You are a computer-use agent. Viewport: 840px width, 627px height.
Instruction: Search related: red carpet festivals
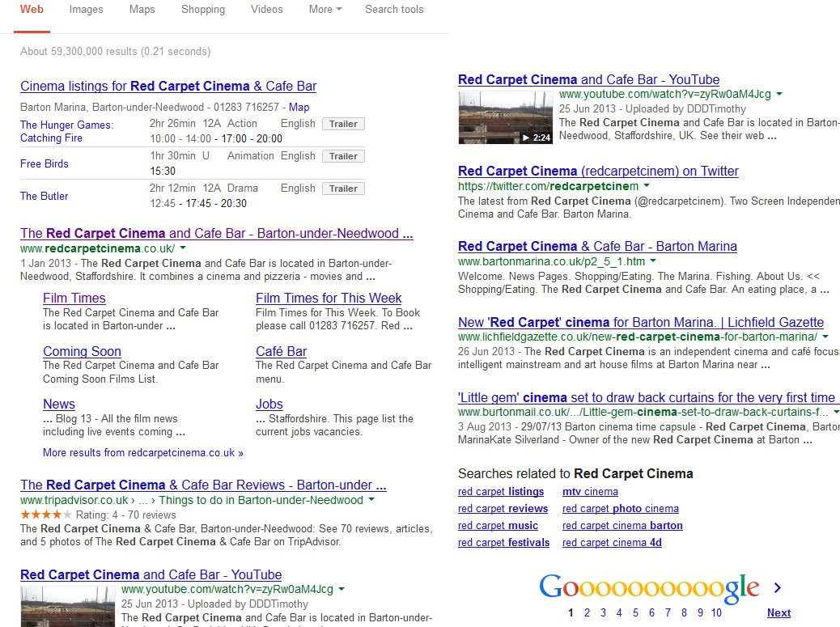pos(503,542)
